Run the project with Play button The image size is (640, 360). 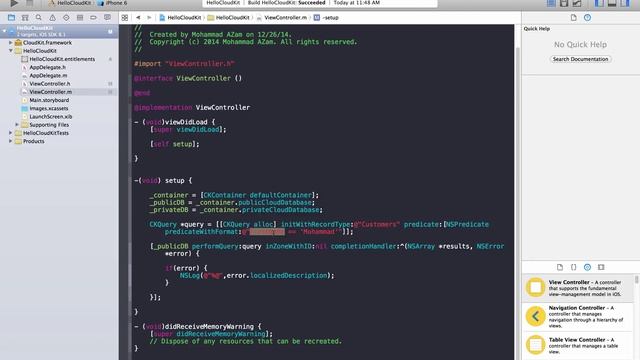(x=14, y=3)
